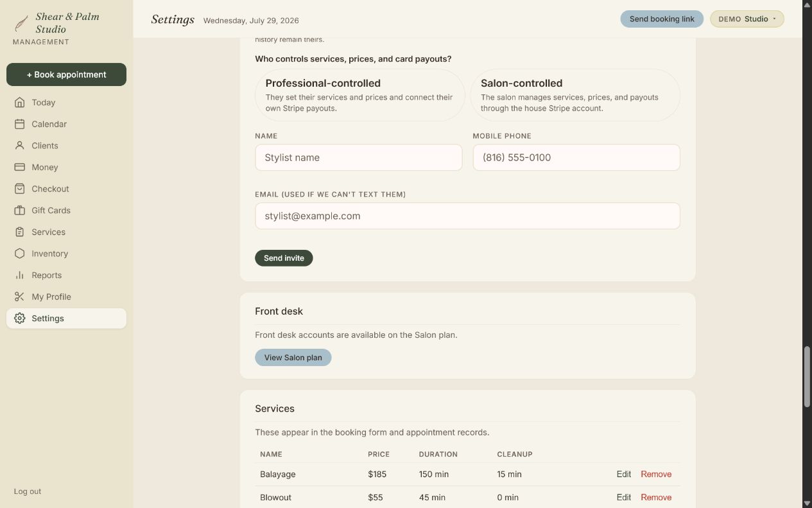Go to Today in the sidebar
812x508 pixels.
(66, 102)
